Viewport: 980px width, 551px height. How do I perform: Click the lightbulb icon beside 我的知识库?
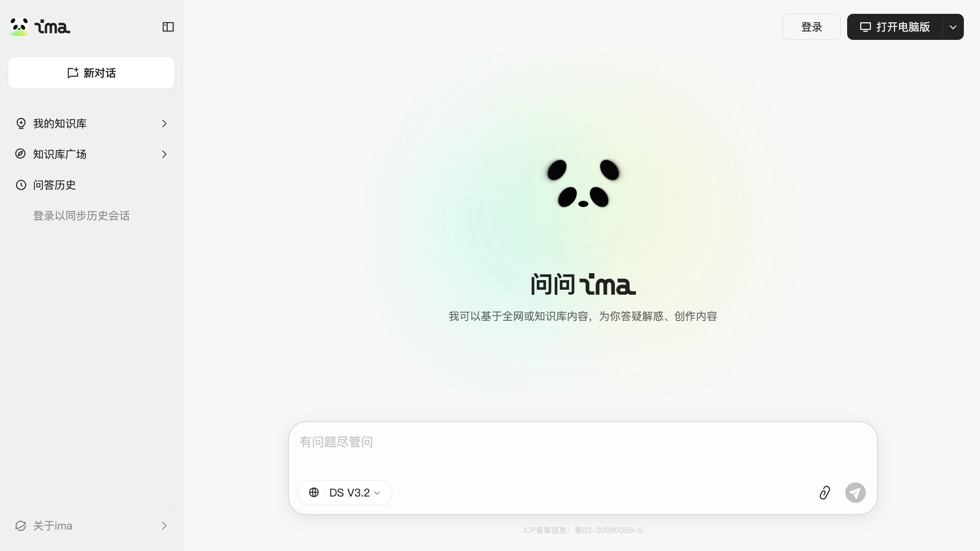click(21, 124)
